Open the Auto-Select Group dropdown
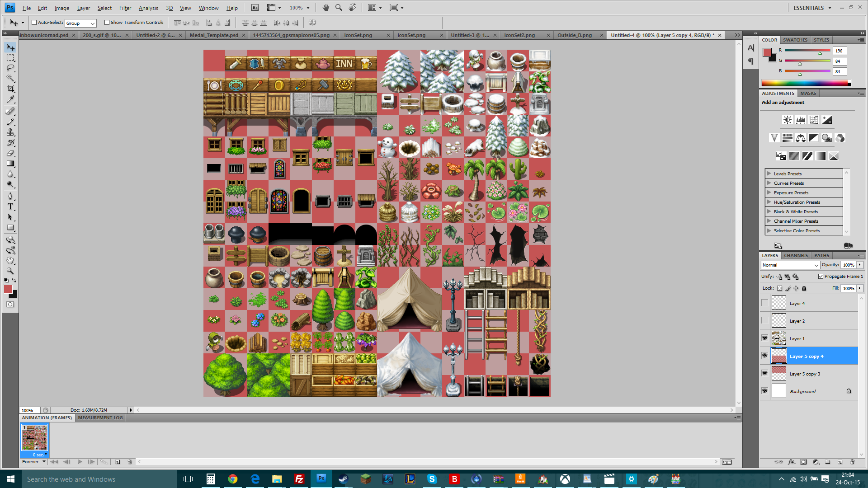The height and width of the screenshot is (488, 868). tap(80, 23)
